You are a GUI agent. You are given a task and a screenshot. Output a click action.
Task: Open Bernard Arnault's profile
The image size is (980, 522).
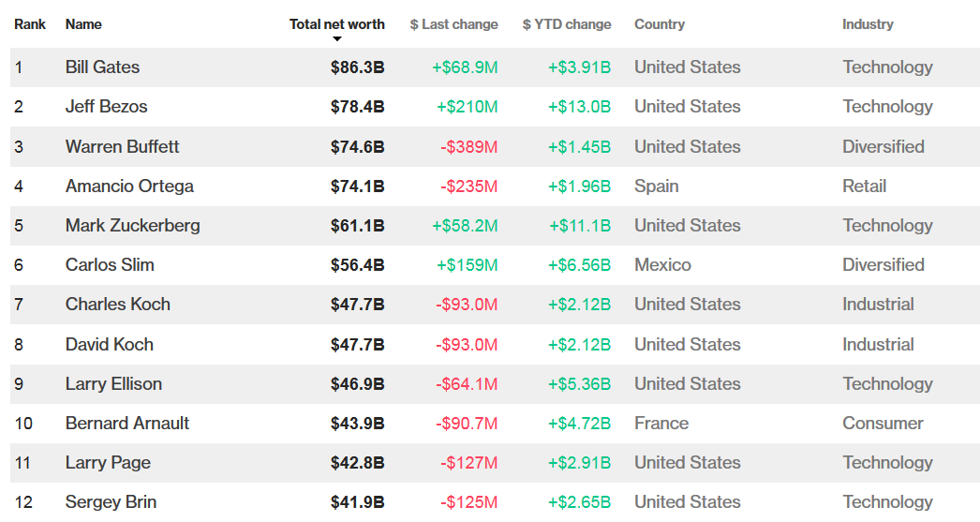pos(127,424)
